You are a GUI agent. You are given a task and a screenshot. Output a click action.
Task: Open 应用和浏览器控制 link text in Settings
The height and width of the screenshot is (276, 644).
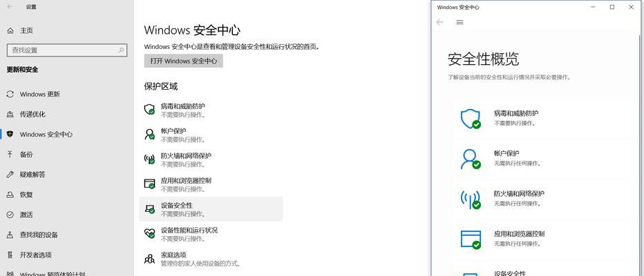point(186,181)
